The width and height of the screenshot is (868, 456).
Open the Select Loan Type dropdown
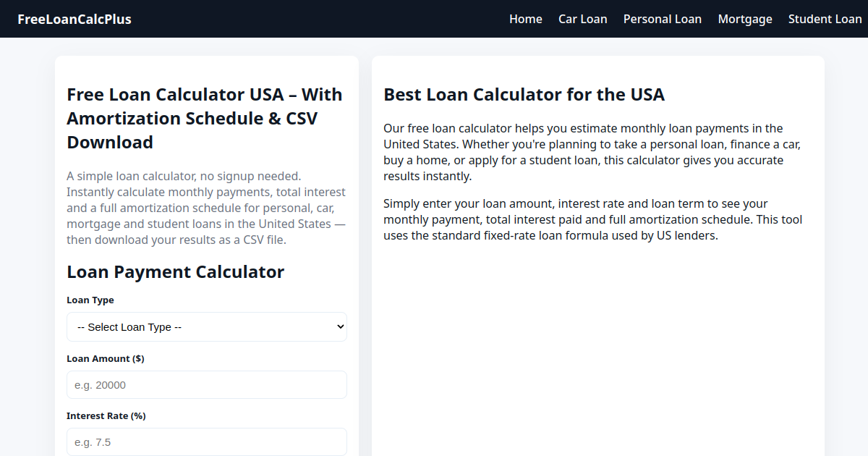(207, 327)
